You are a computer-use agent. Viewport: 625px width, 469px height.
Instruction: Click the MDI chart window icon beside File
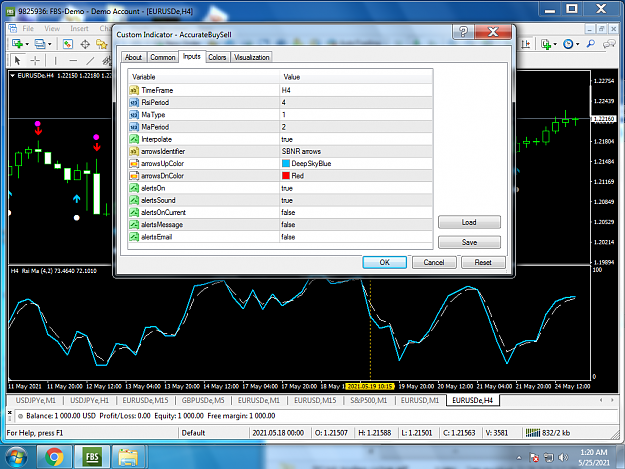pos(13,28)
